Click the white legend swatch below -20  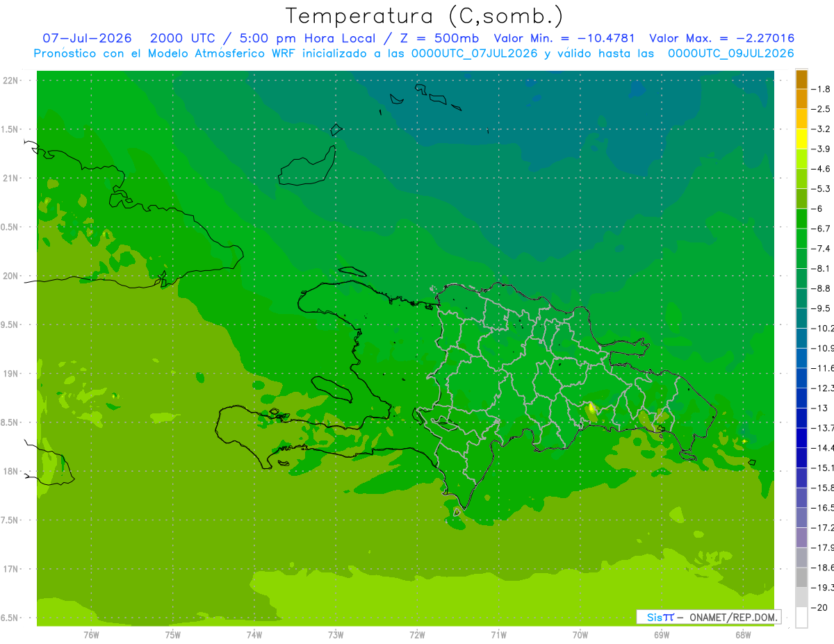point(801,618)
